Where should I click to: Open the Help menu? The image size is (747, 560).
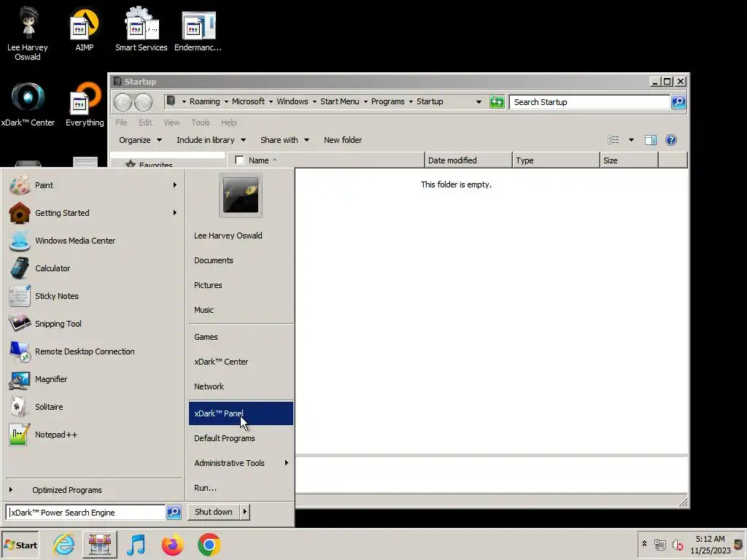[x=228, y=122]
